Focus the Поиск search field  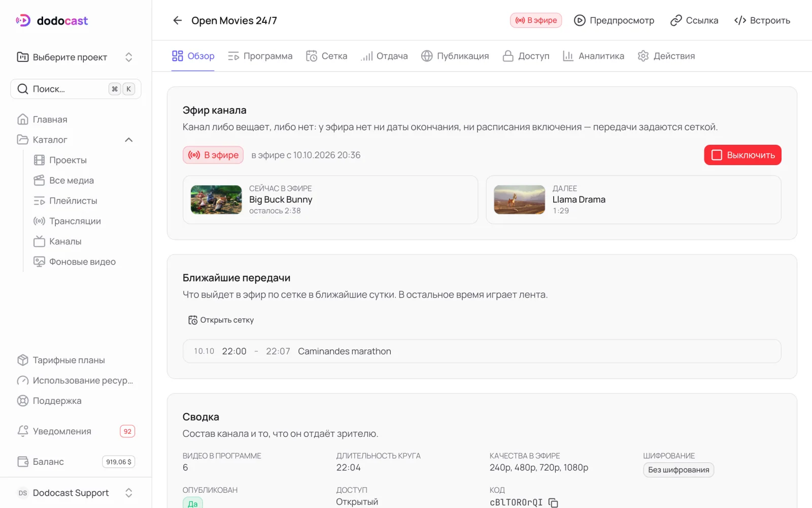tap(76, 89)
